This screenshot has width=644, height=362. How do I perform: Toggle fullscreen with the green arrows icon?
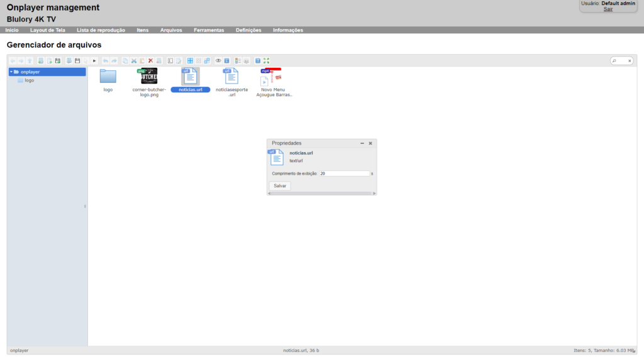pyautogui.click(x=267, y=61)
